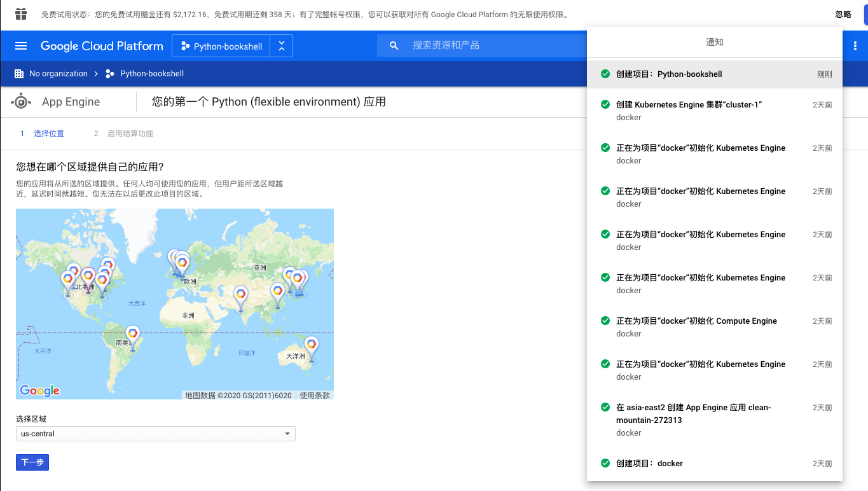Viewport: 868px width, 491px height.
Task: Click the South America map marker
Action: click(132, 336)
